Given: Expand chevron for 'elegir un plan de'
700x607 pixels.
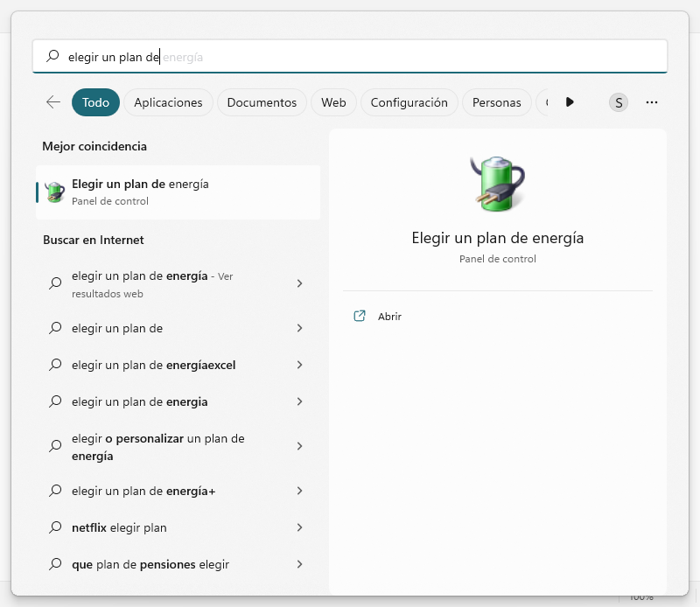Looking at the screenshot, I should point(299,328).
